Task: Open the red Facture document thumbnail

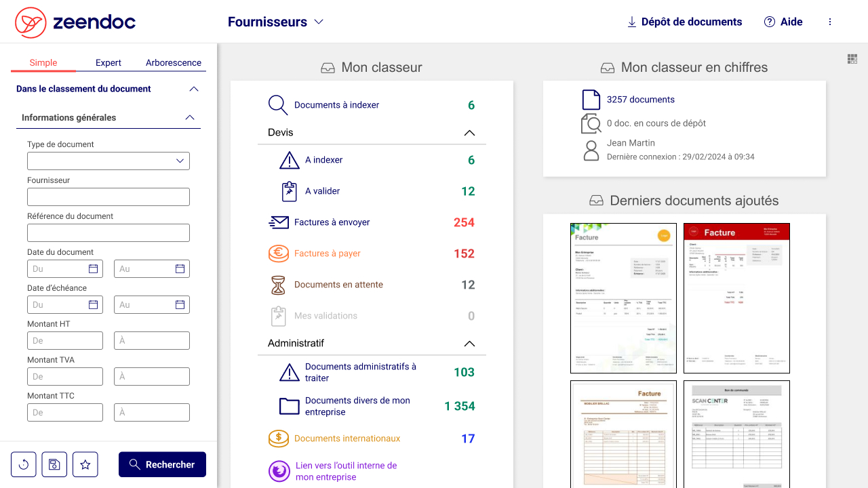Action: pyautogui.click(x=736, y=298)
